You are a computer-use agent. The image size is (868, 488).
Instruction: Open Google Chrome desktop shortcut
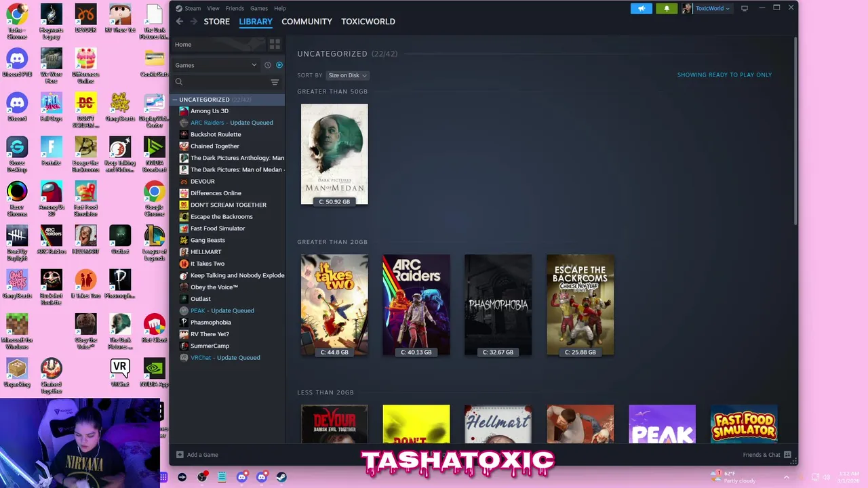tap(154, 199)
